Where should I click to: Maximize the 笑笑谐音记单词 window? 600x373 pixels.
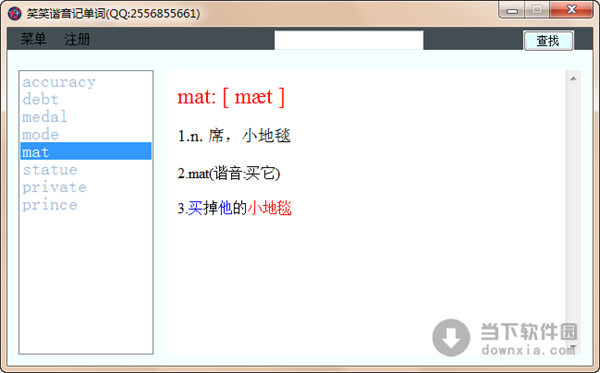(x=537, y=10)
